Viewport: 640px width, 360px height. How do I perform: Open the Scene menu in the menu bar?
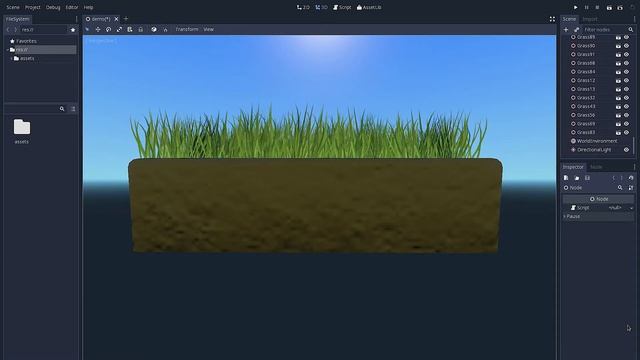point(13,7)
